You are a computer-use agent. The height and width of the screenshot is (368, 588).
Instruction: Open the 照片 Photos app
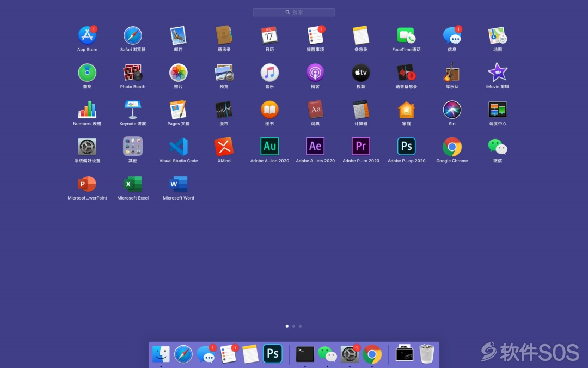tap(179, 73)
